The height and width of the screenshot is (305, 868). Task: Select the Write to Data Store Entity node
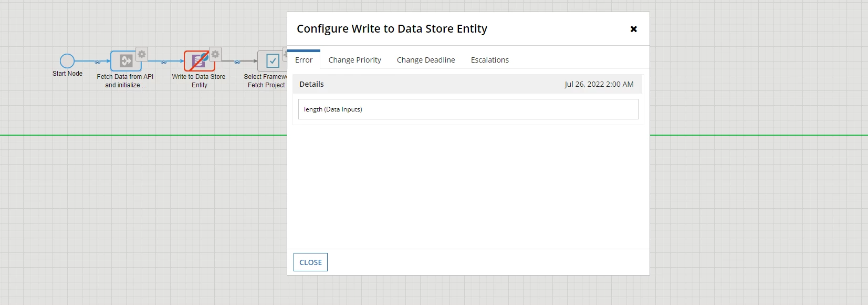click(x=199, y=61)
